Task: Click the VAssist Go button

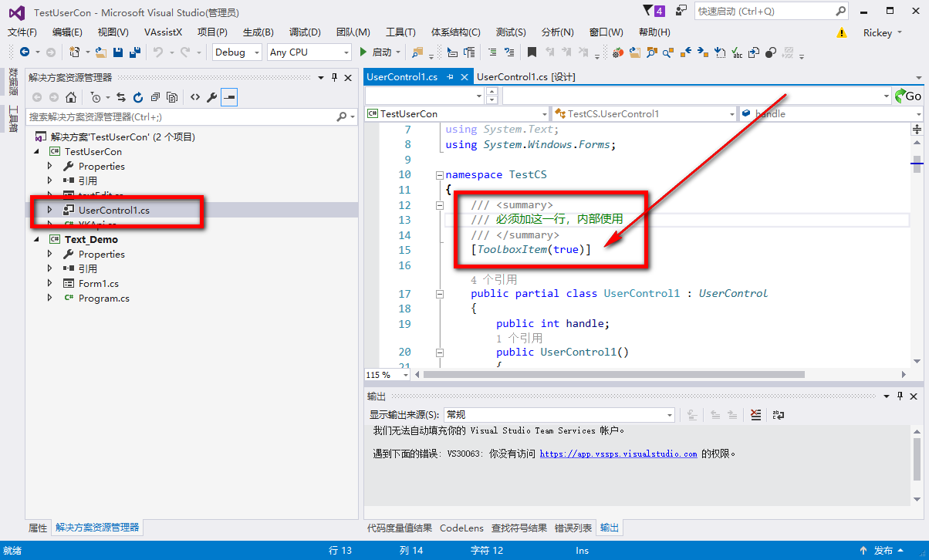Action: pyautogui.click(x=908, y=96)
